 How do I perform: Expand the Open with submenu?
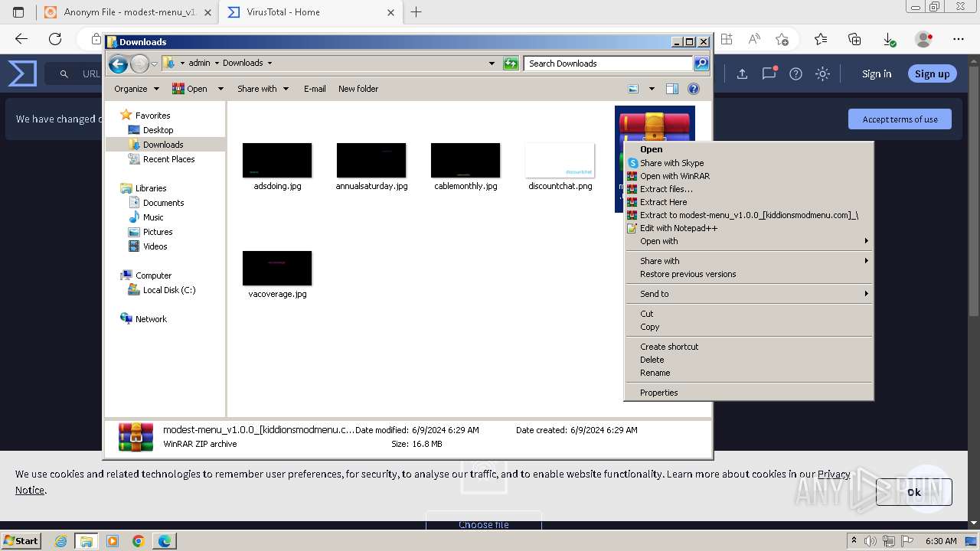tap(749, 241)
